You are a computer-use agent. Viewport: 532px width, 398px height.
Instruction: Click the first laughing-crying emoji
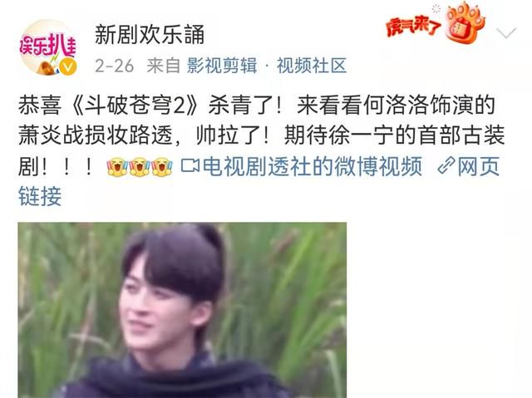[117, 166]
